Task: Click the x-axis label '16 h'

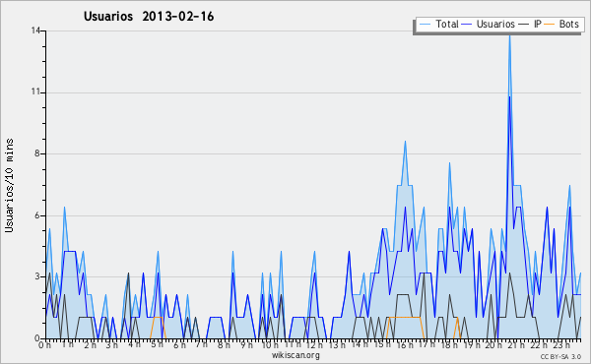Action: tap(404, 344)
